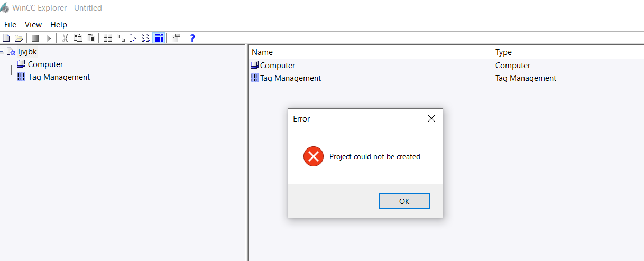Screen dimensions: 644x261
Task: Switch to Large Icons view
Action: pos(108,38)
